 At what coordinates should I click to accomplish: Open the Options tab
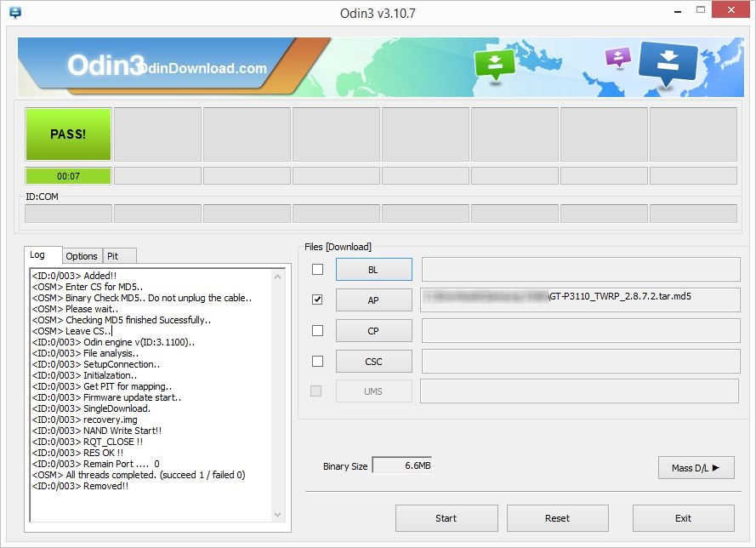(82, 256)
